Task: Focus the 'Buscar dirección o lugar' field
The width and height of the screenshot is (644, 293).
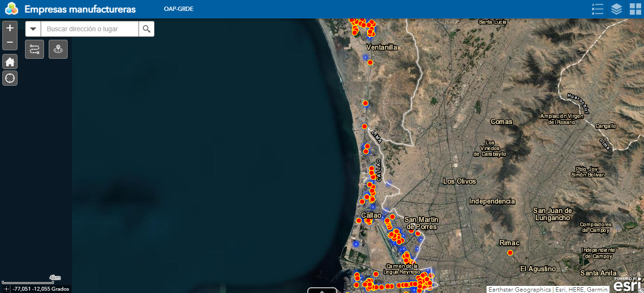Action: (x=90, y=29)
